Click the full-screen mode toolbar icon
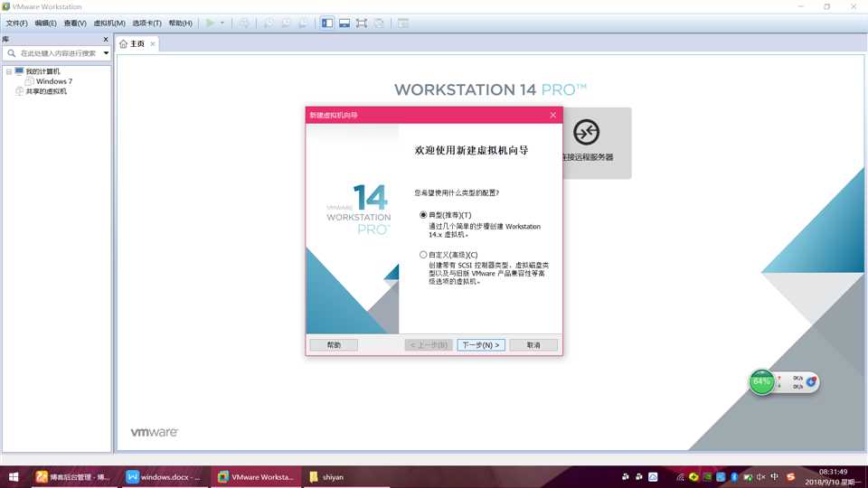Image resolution: width=868 pixels, height=488 pixels. point(362,23)
